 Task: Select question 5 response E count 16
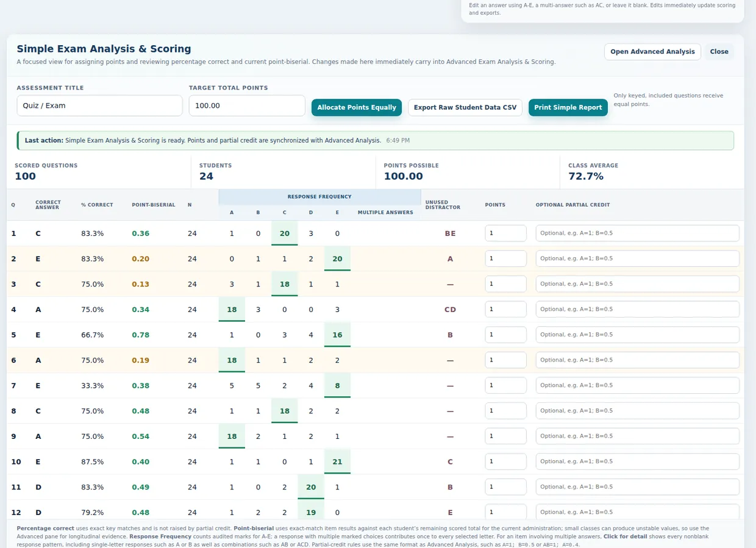337,335
